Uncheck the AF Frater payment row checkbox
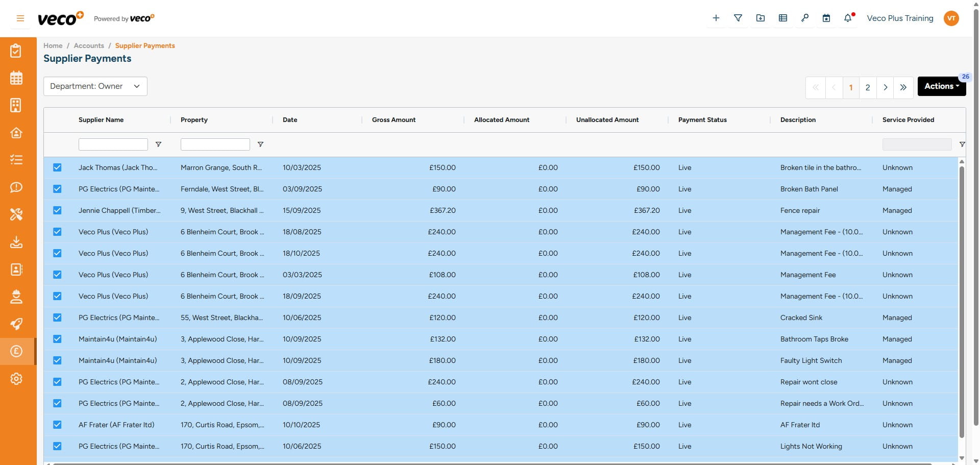Viewport: 980px width, 465px height. (x=57, y=425)
